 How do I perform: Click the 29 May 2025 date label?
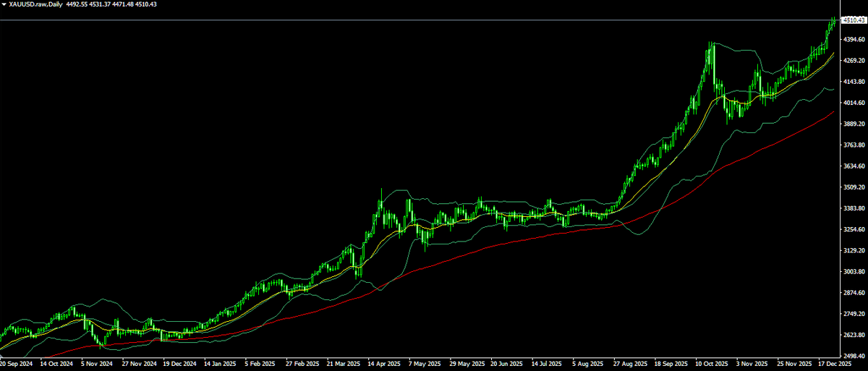point(467,365)
